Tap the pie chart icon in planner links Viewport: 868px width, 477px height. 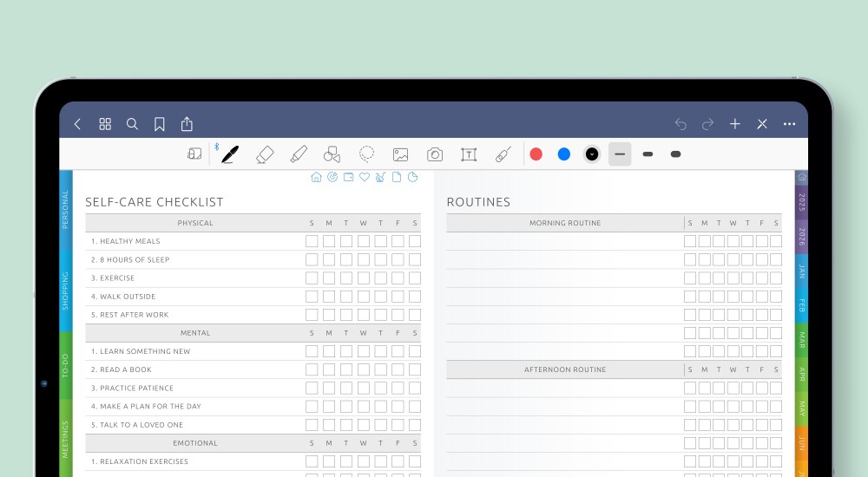point(412,177)
